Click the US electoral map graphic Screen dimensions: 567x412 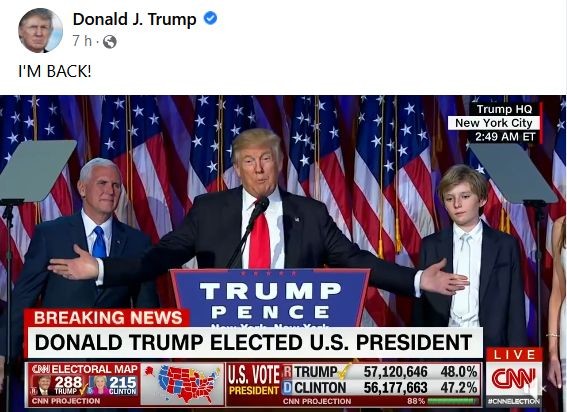point(183,384)
